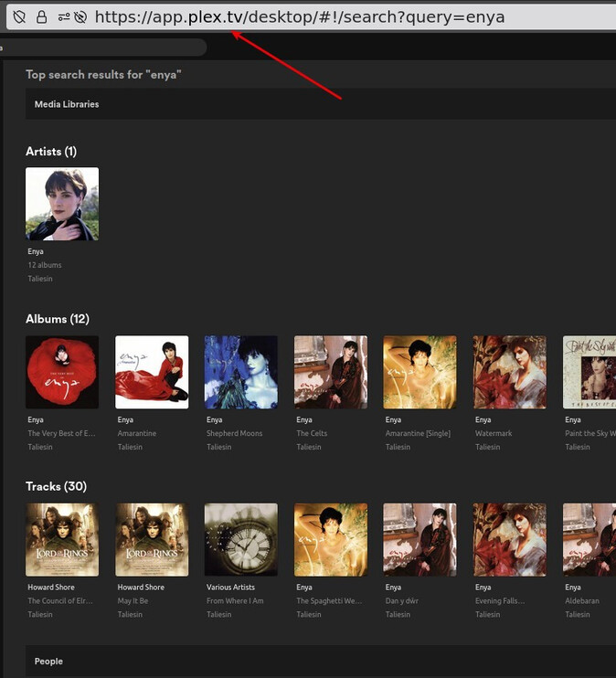
Task: Click the tracking protection shield icon
Action: (19, 16)
